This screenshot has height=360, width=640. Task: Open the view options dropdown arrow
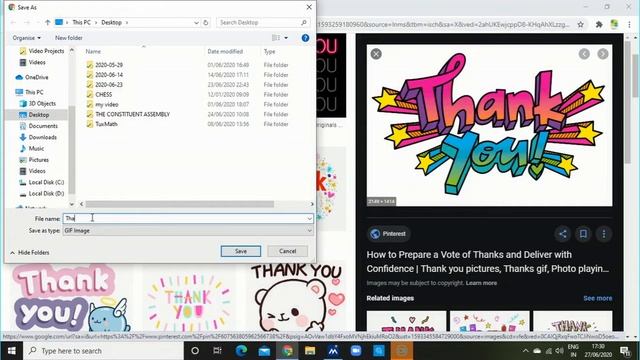(286, 38)
